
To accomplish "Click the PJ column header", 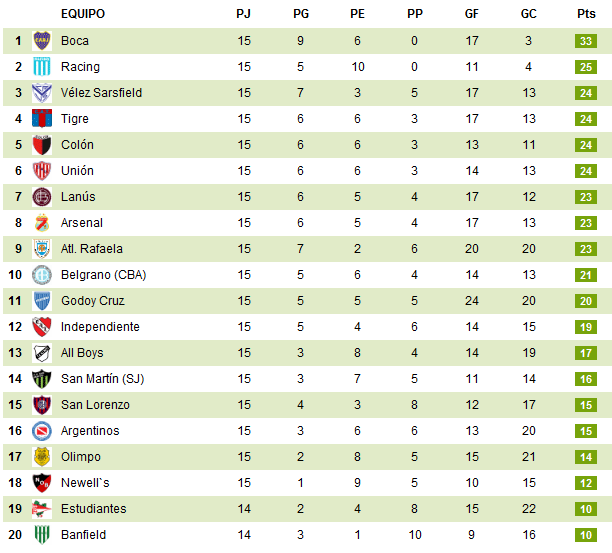I will (244, 14).
